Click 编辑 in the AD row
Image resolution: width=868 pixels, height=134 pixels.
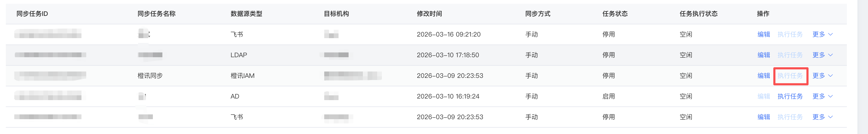tap(763, 96)
